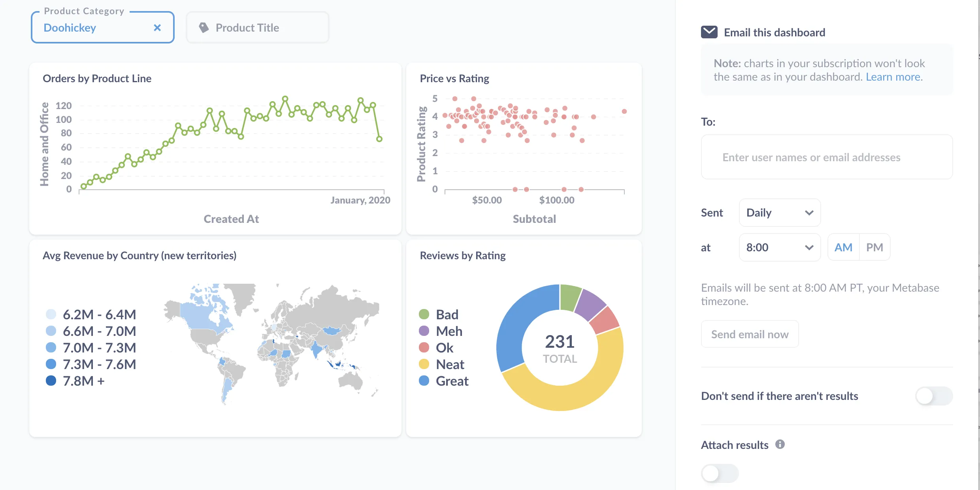The height and width of the screenshot is (490, 980).
Task: Switch send time to AM
Action: 843,247
